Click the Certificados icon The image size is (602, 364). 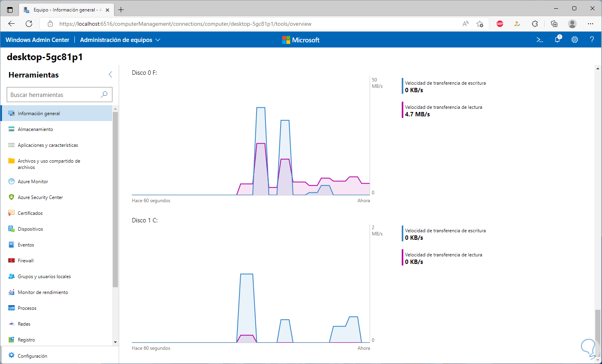click(x=11, y=213)
